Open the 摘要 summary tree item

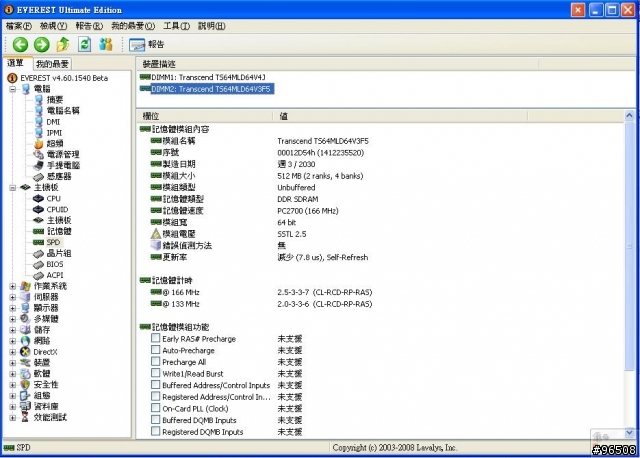[55, 100]
